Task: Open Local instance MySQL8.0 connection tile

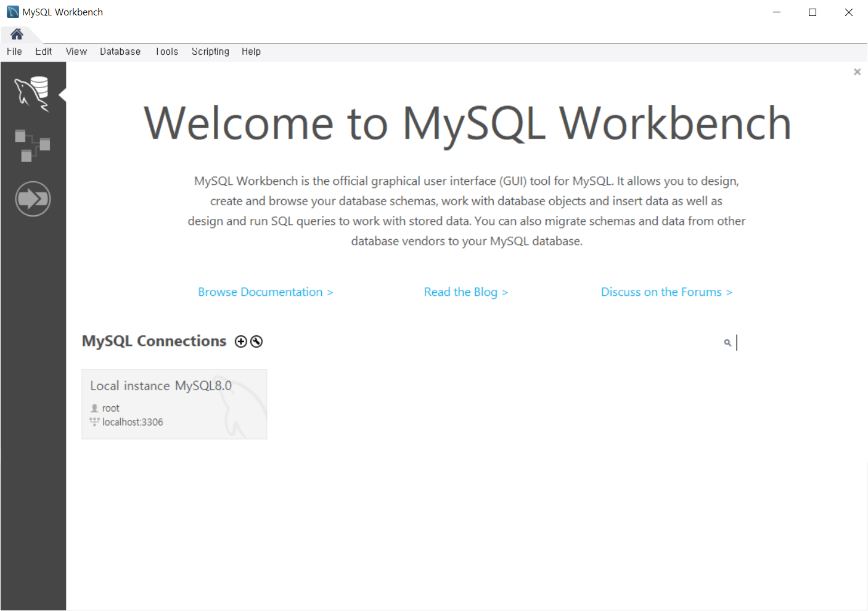Action: tap(174, 404)
